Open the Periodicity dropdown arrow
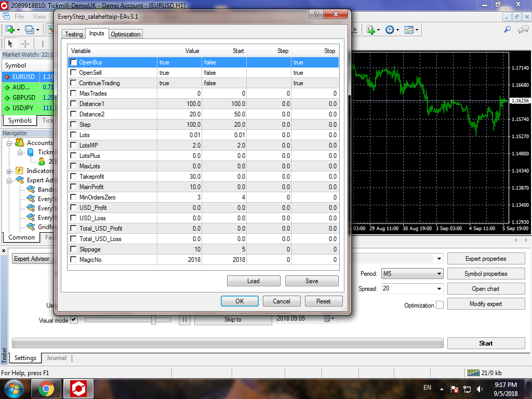The image size is (532, 399). 397,30
